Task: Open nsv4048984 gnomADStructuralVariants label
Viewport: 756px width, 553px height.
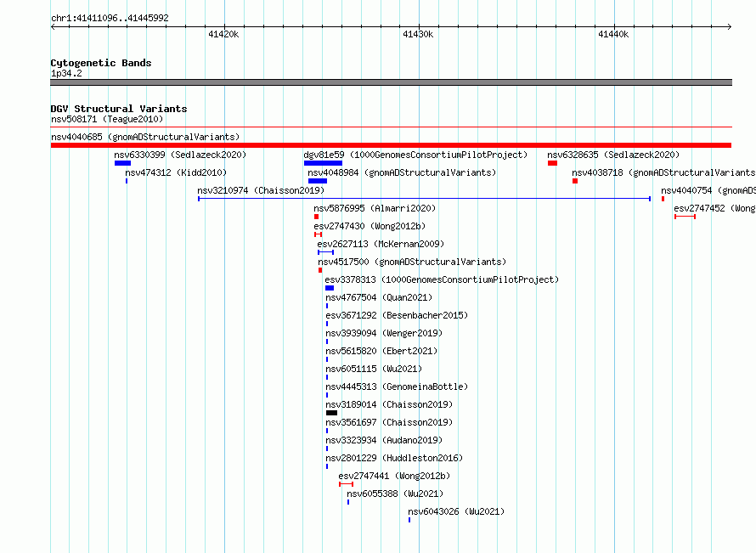Action: pos(402,172)
